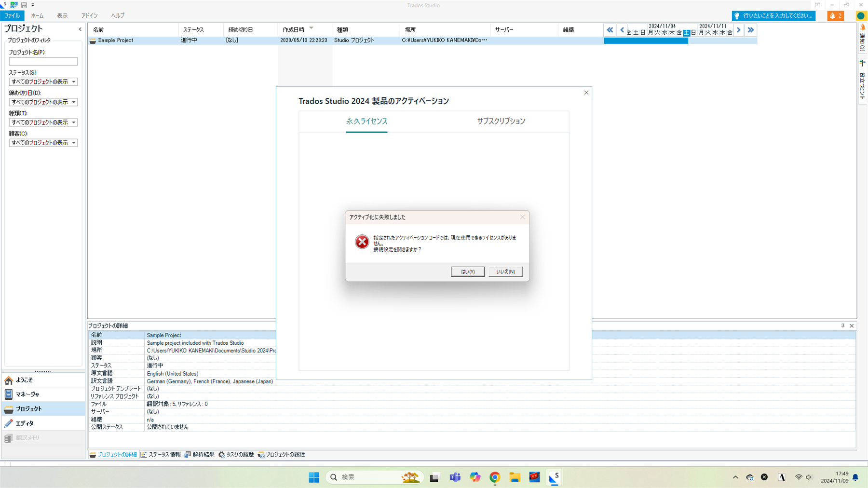Click いいえ(N) in the activation failed dialog
The height and width of the screenshot is (488, 868).
tap(505, 271)
